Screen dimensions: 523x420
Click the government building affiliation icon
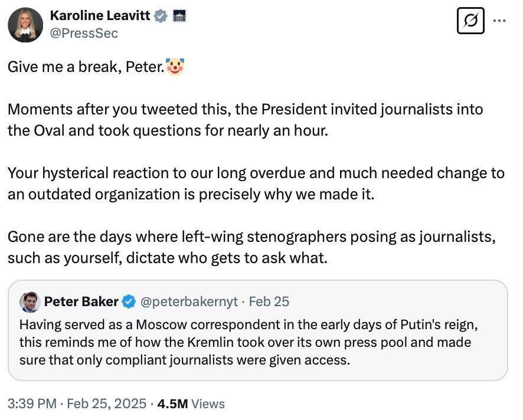tap(179, 17)
